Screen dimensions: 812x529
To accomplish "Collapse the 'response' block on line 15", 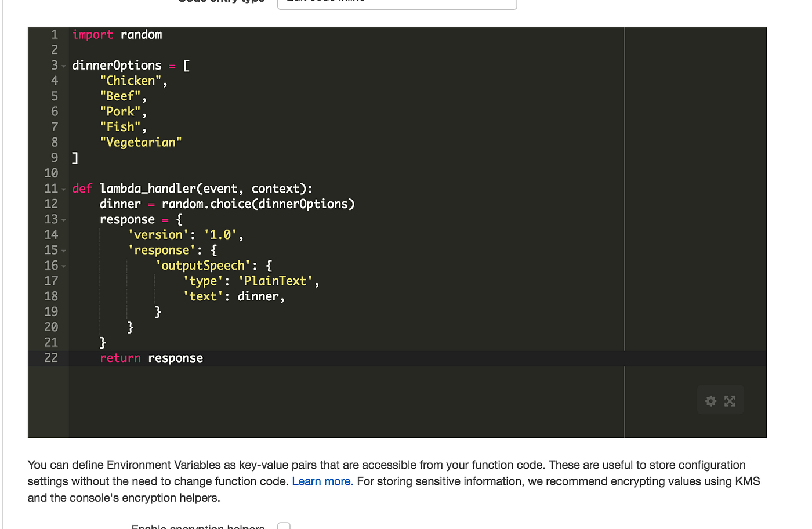I will (x=63, y=250).
